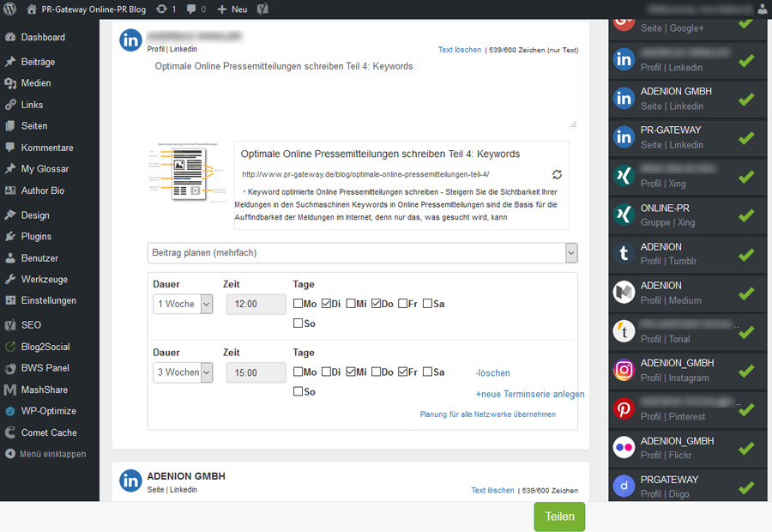This screenshot has height=532, width=772.
Task: Click the Comet Cache sidebar icon
Action: pyautogui.click(x=9, y=432)
